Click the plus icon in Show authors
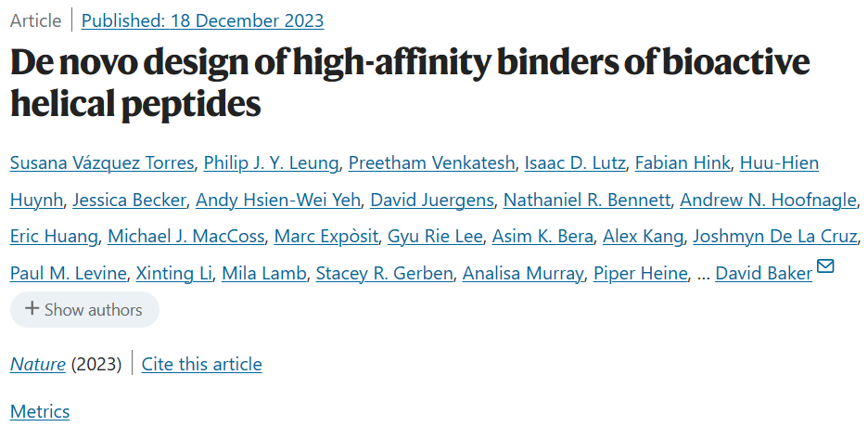The image size is (868, 427). (32, 309)
